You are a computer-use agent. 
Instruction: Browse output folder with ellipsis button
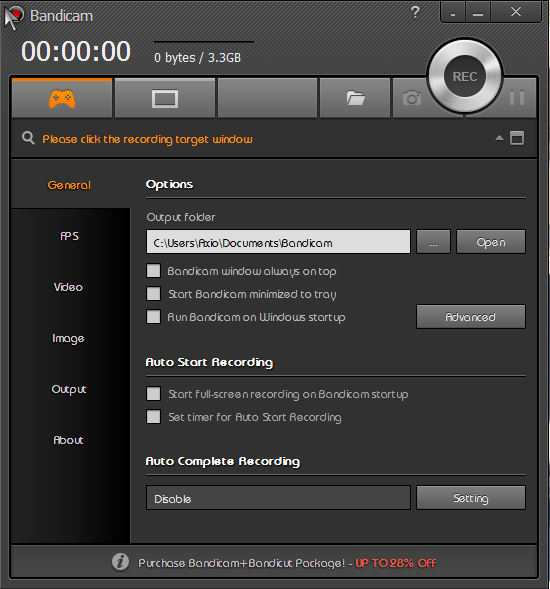click(433, 242)
